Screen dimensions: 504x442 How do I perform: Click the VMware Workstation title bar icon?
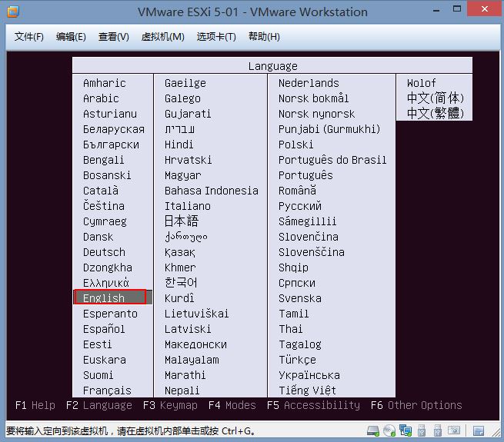point(13,12)
